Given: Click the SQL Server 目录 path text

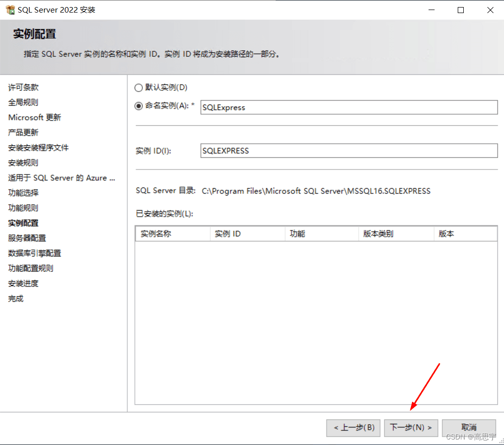Looking at the screenshot, I should [316, 191].
